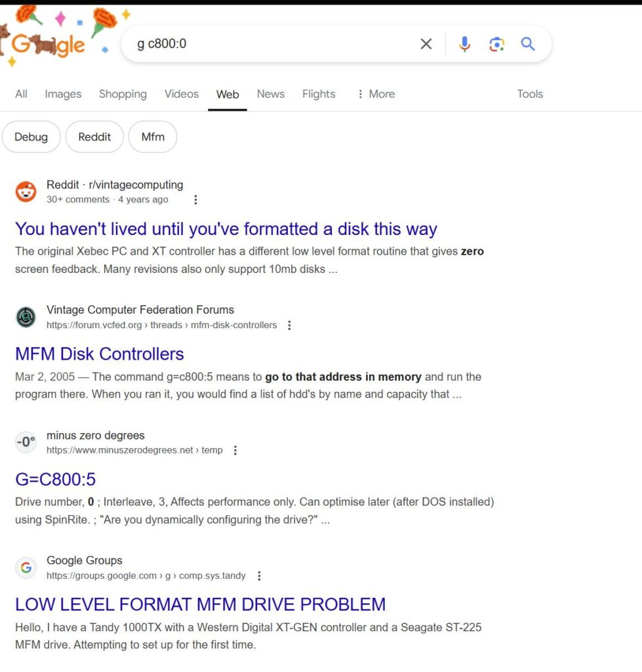
Task: Switch to the Videos tab
Action: [x=182, y=94]
